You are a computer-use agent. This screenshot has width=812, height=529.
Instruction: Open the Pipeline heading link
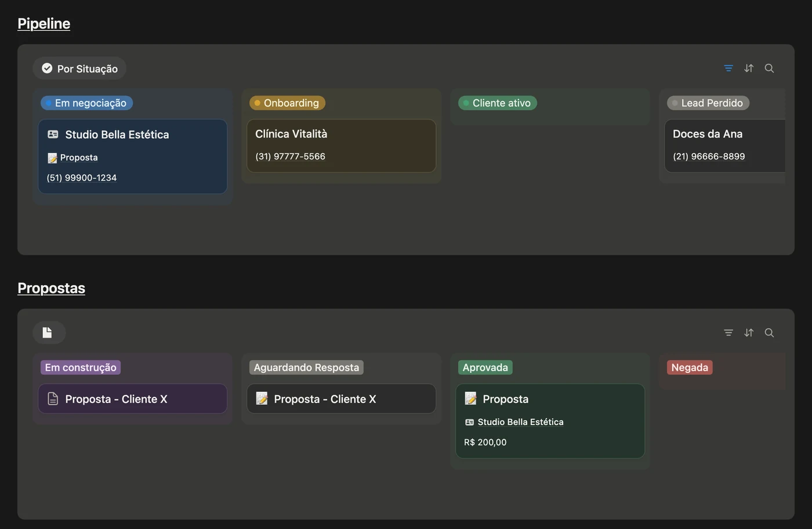pos(43,23)
